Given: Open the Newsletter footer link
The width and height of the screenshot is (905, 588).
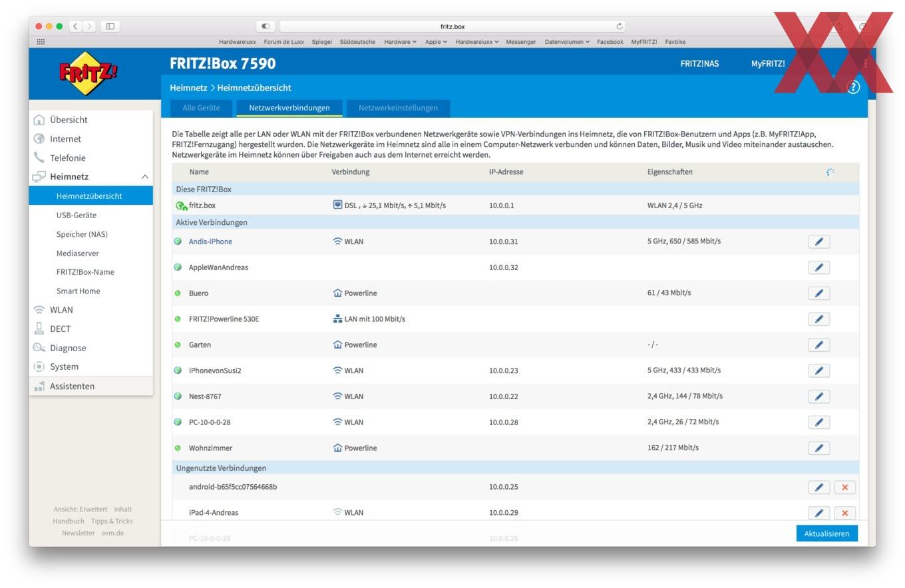Looking at the screenshot, I should [78, 533].
